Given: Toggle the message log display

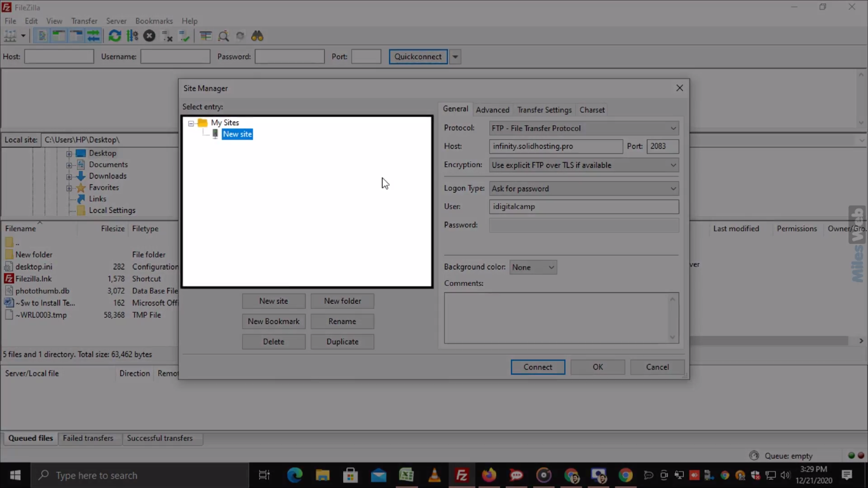Looking at the screenshot, I should tap(41, 36).
